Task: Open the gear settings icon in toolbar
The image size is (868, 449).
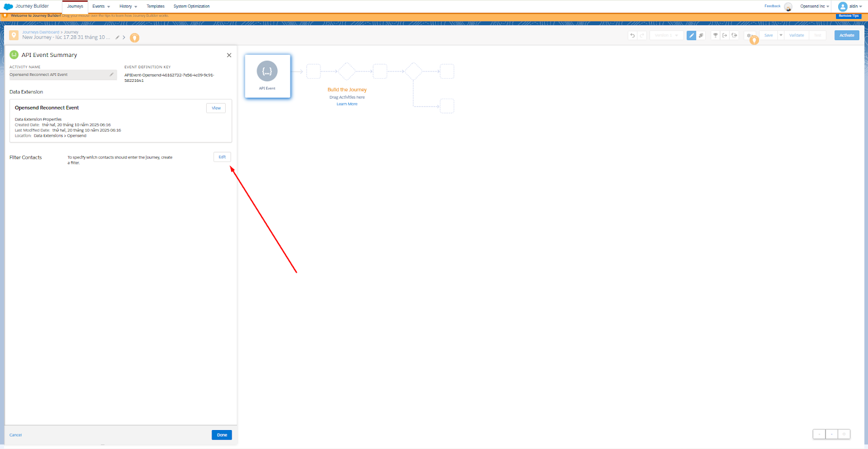Action: (749, 35)
